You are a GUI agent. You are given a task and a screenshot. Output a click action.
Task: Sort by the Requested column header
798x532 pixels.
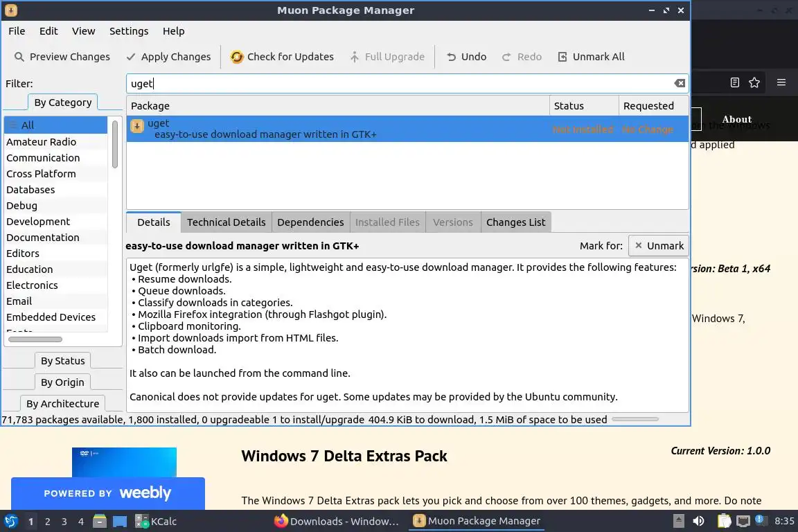(x=653, y=106)
